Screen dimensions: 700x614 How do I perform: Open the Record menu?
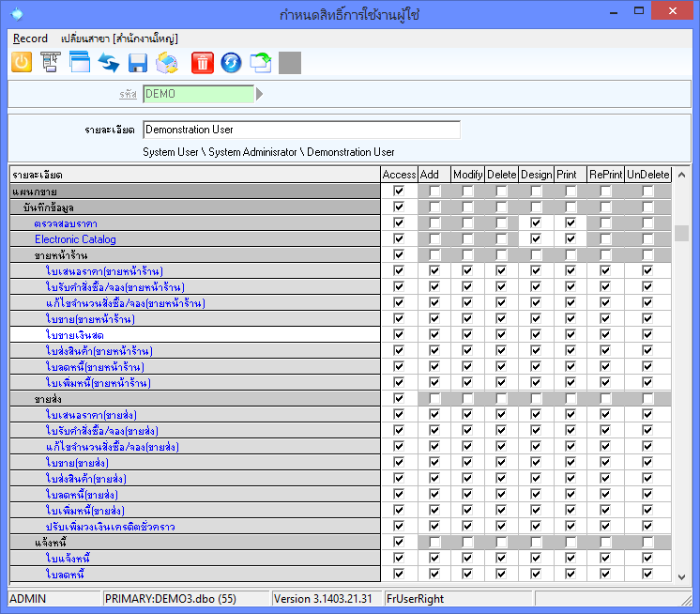pyautogui.click(x=30, y=38)
